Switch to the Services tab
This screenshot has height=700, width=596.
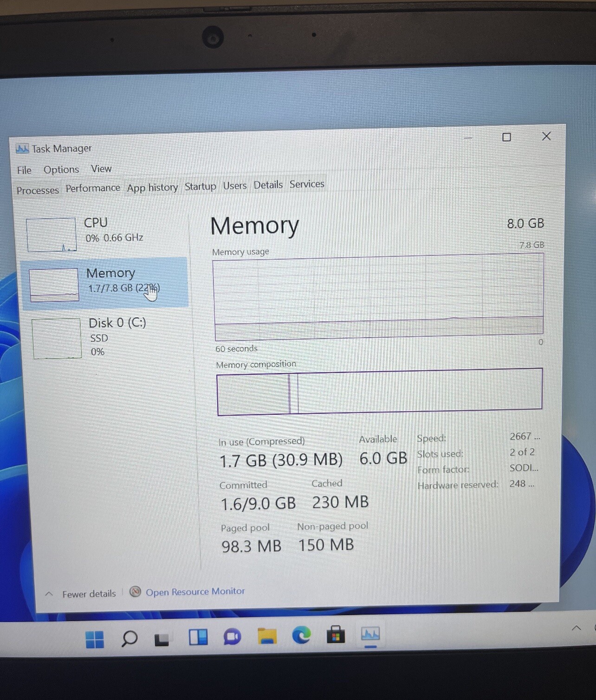pos(307,184)
